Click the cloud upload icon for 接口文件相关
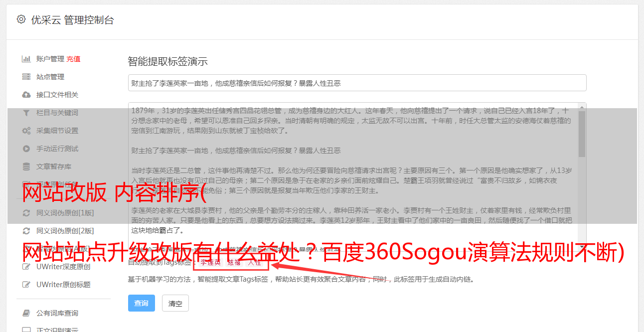The width and height of the screenshot is (644, 332). click(x=26, y=95)
